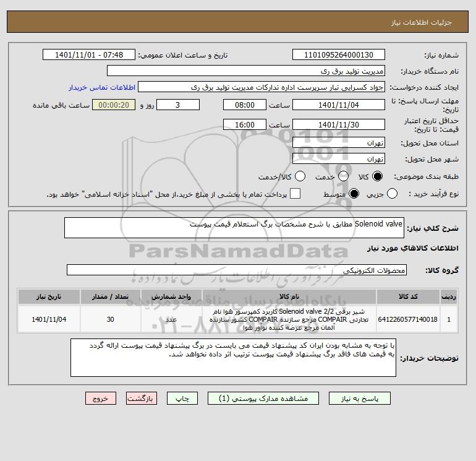Click the چاپ print button
Screen dimensions: 476x461
tap(182, 399)
